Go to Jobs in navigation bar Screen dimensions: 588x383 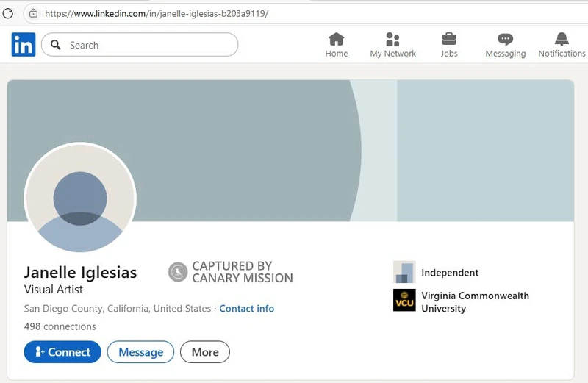pyautogui.click(x=449, y=45)
